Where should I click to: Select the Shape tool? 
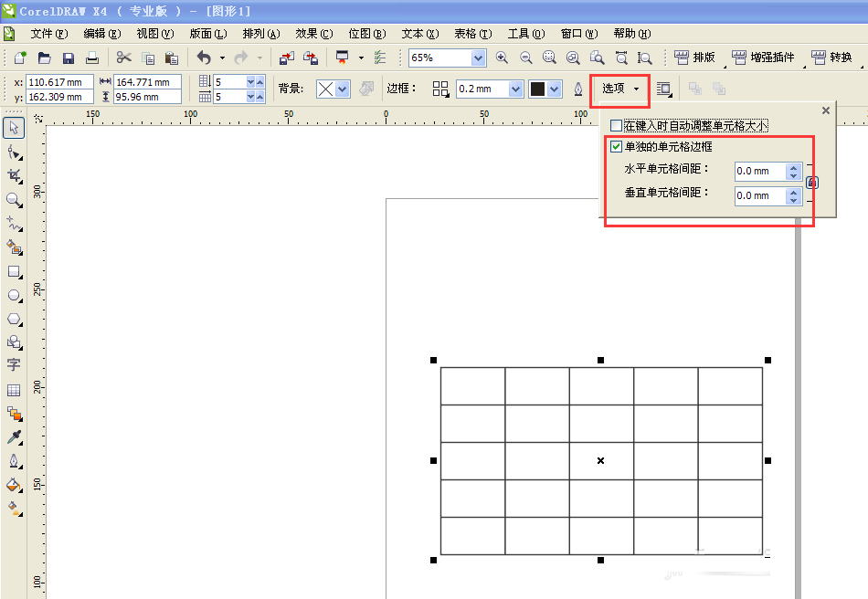click(x=14, y=152)
